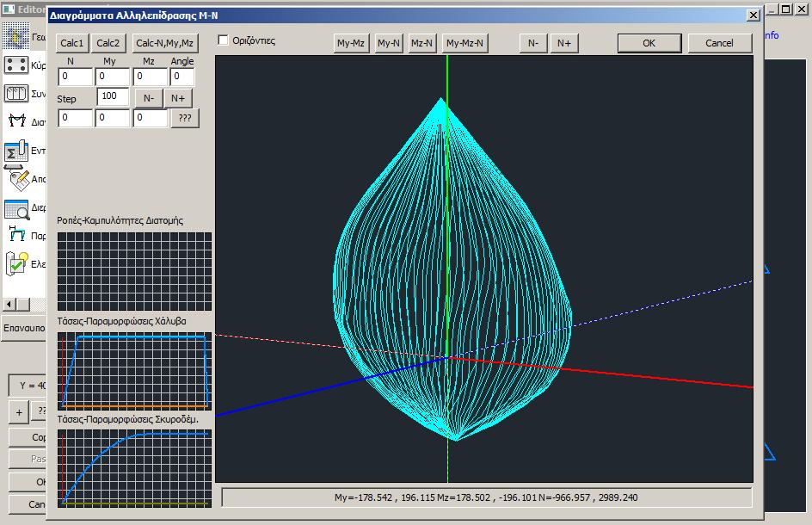Open the moment diagram icon in Editor sidebar

pyautogui.click(x=16, y=121)
